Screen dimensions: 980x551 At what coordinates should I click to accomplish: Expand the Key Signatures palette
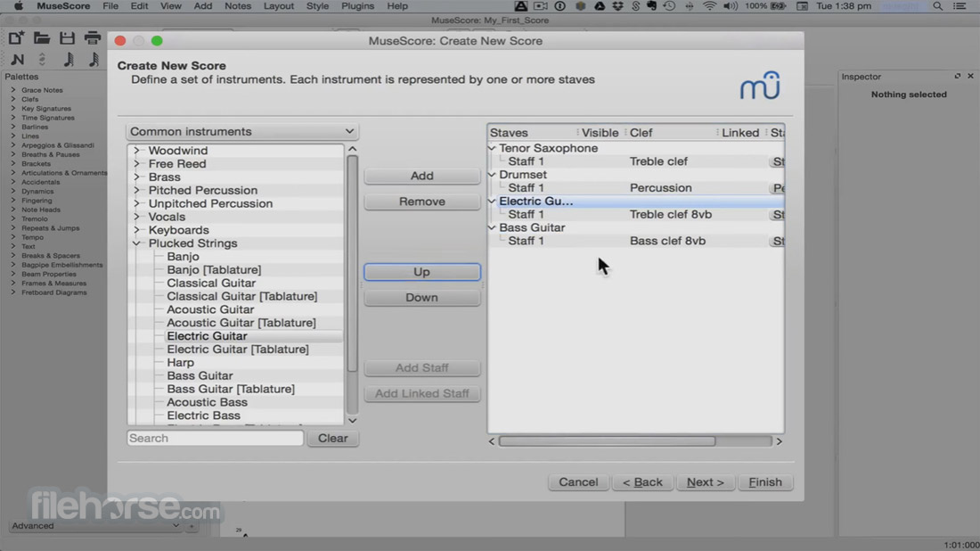13,108
